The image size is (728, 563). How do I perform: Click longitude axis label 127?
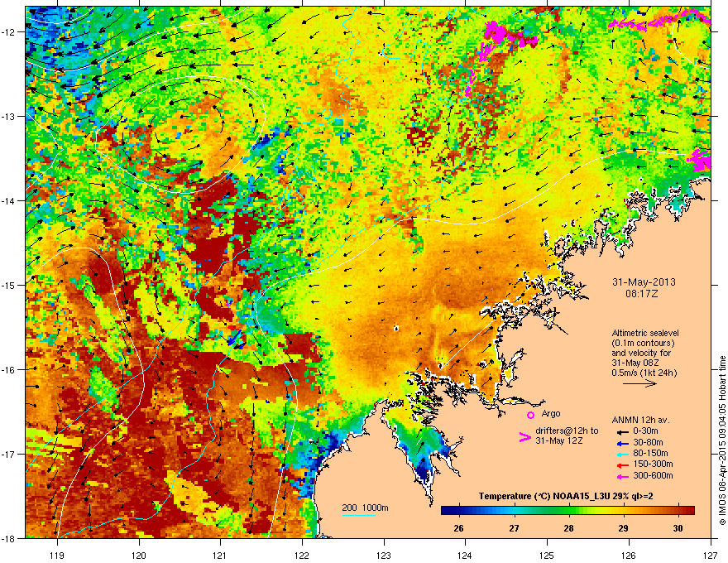(711, 555)
